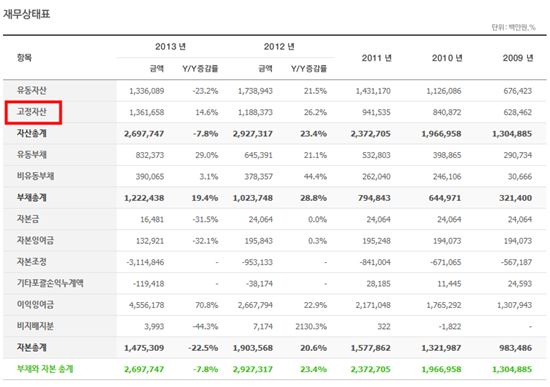Image resolution: width=550 pixels, height=387 pixels.
Task: Select the 비지배지분 row label
Action: 35,326
